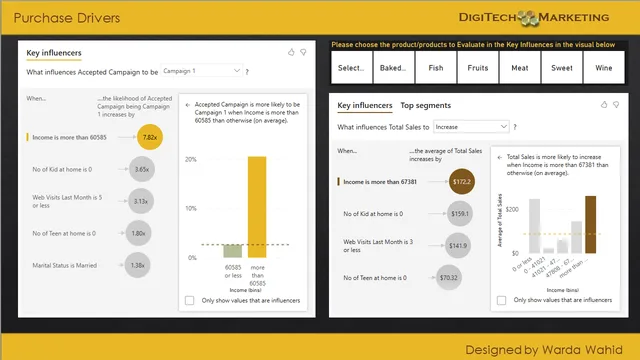Click Key influencers tab in left visual

tap(54, 53)
